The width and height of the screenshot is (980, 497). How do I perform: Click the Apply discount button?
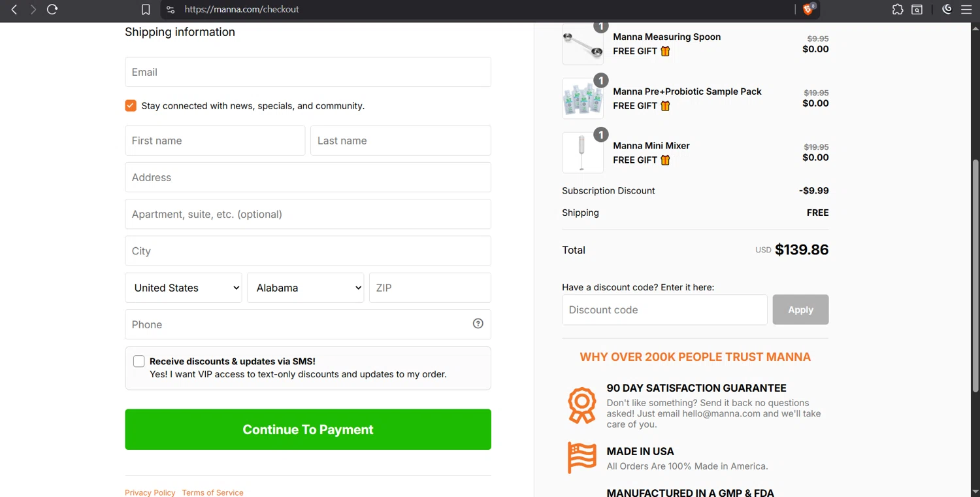coord(800,310)
